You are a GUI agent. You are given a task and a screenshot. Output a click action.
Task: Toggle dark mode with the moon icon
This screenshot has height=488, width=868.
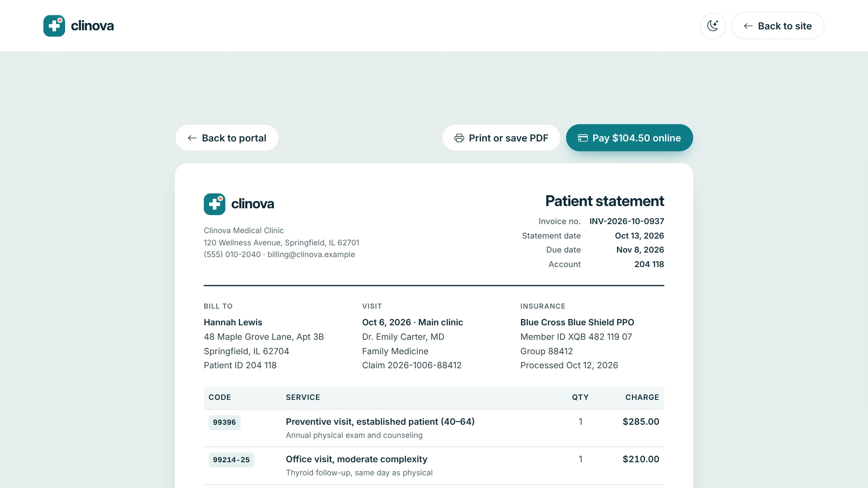click(713, 26)
